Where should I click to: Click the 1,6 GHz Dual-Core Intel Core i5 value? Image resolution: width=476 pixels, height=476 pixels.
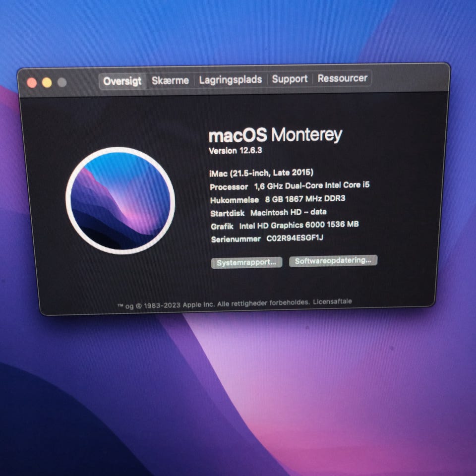312,185
